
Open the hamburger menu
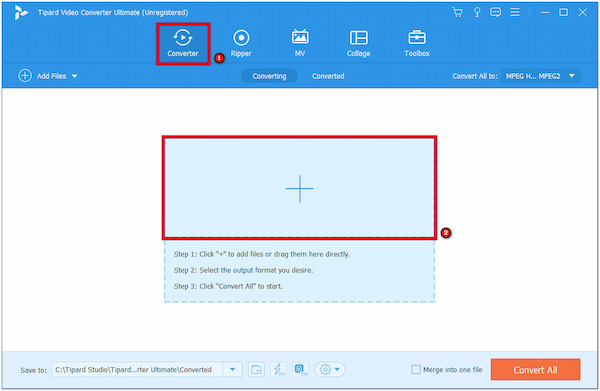click(515, 12)
